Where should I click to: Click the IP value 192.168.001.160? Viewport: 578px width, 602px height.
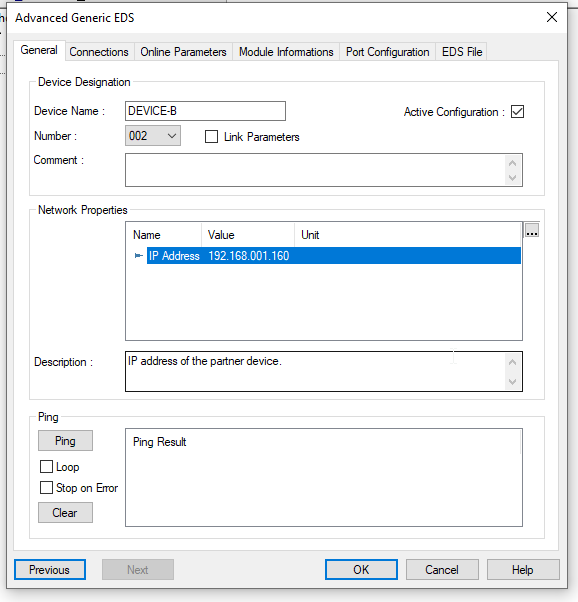pyautogui.click(x=249, y=256)
